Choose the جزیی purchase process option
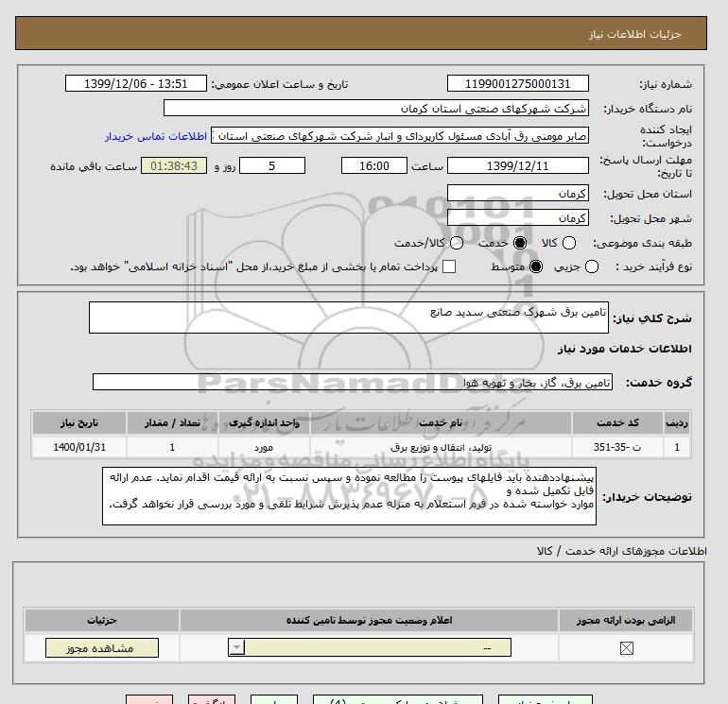728x704 pixels. pyautogui.click(x=592, y=266)
